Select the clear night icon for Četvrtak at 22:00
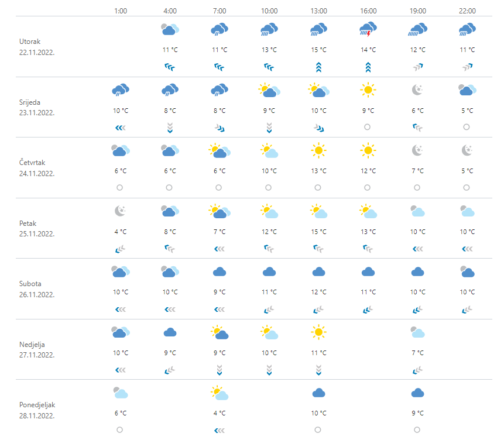Screen dimensions: 504x440 [x=467, y=150]
